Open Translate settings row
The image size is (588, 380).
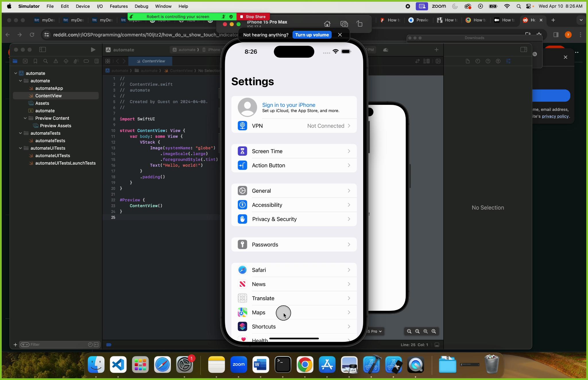pyautogui.click(x=294, y=298)
